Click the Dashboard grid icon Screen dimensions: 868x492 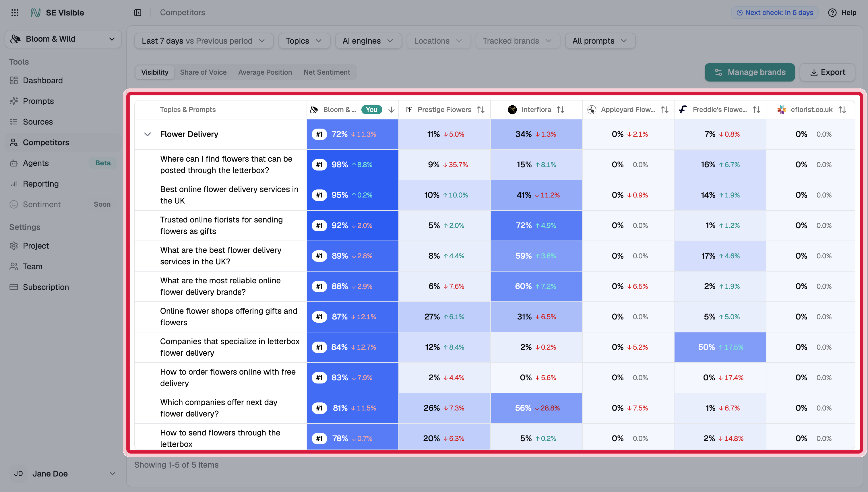(14, 80)
